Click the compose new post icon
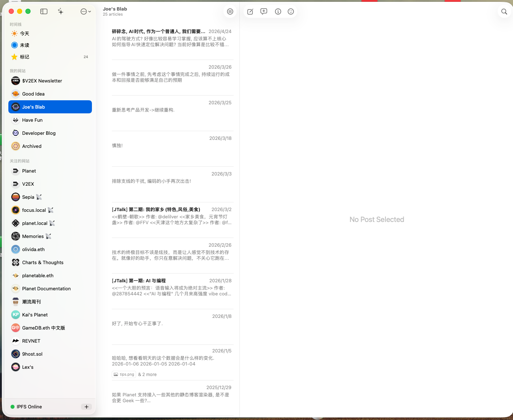This screenshot has width=513, height=420. (250, 12)
